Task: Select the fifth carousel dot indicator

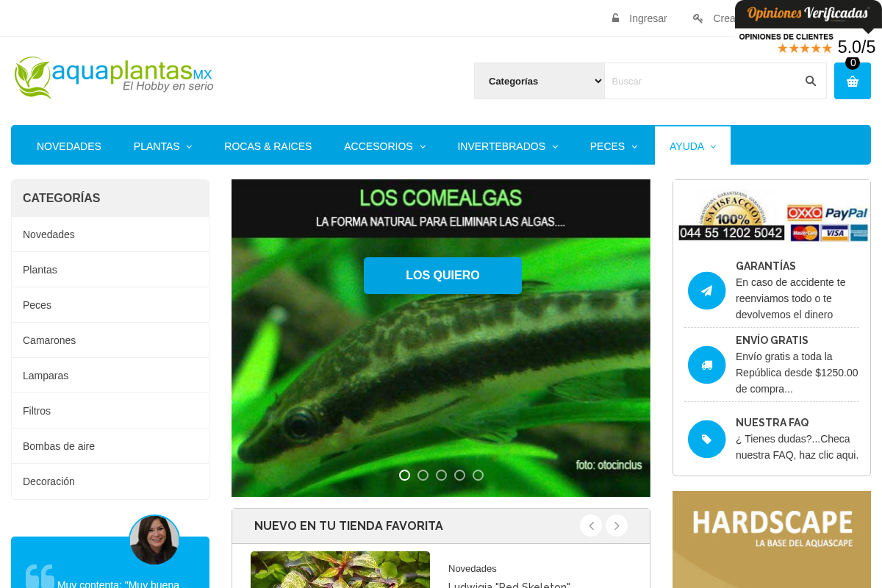Action: [478, 475]
